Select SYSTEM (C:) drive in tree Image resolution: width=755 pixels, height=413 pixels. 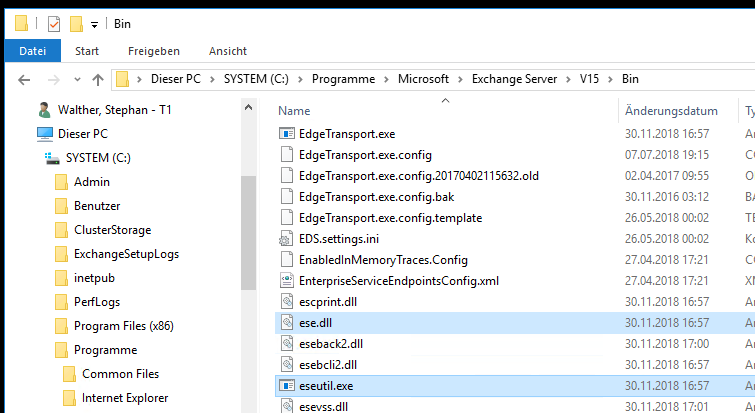98,158
